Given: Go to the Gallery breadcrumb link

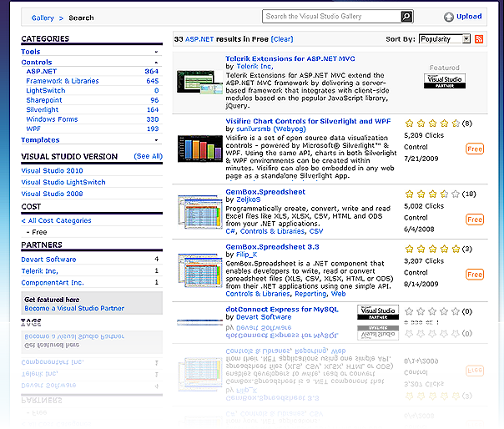Looking at the screenshot, I should click(x=43, y=18).
